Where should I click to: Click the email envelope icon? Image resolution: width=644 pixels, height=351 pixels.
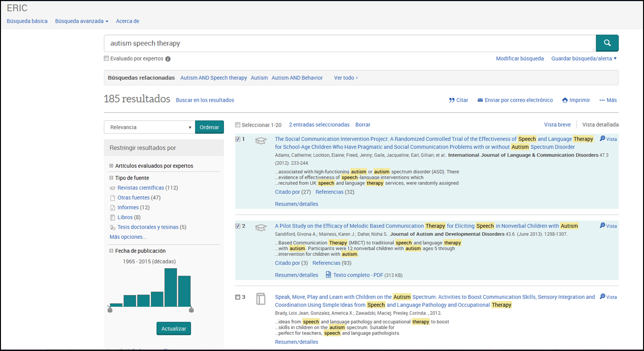point(480,100)
